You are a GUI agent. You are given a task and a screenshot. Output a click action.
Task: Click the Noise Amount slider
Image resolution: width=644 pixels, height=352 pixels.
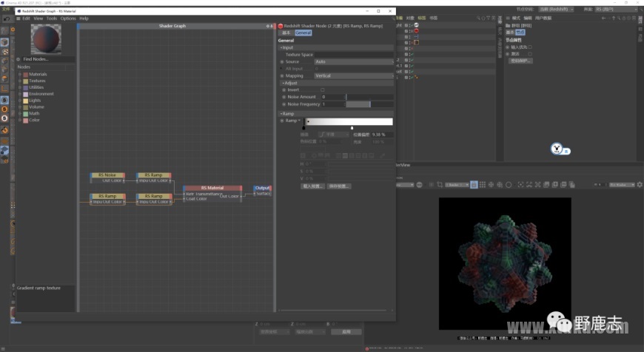click(x=369, y=97)
